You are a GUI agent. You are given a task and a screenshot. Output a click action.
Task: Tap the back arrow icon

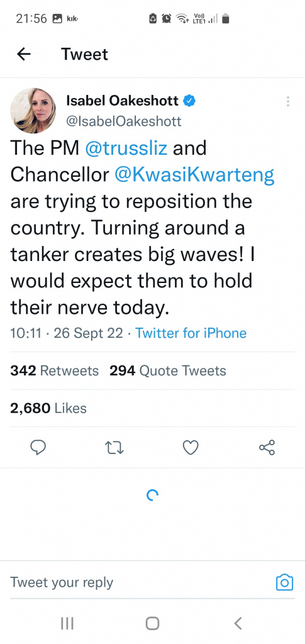24,54
